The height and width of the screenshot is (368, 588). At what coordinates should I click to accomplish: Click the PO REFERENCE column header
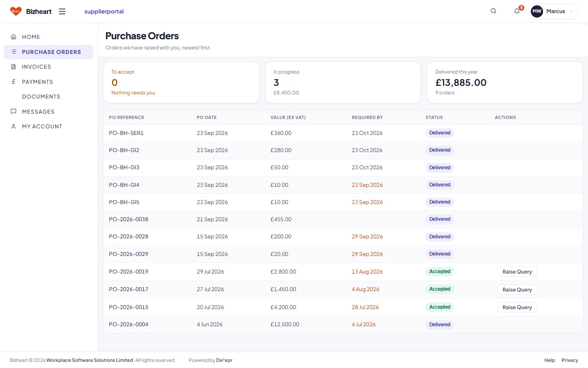[x=127, y=117]
